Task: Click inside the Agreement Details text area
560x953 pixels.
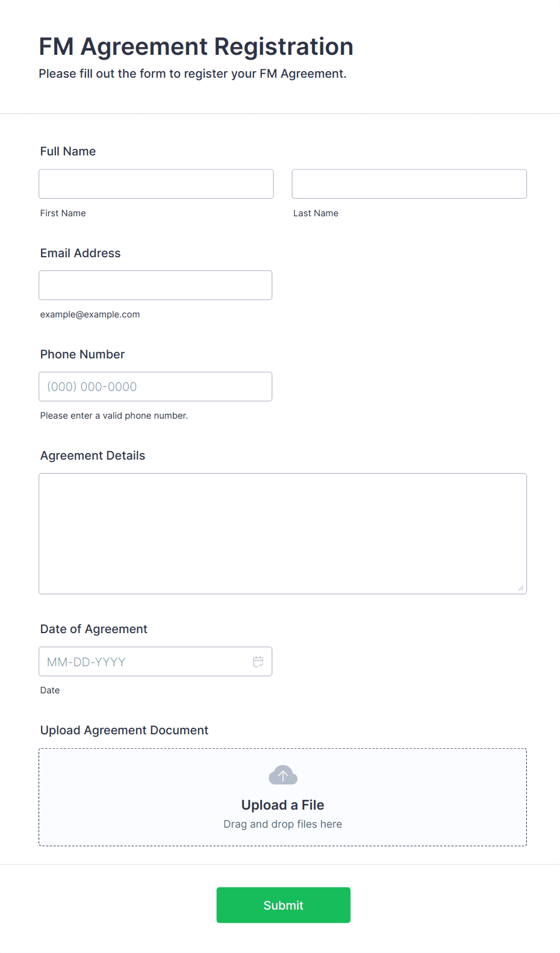Action: [x=283, y=534]
